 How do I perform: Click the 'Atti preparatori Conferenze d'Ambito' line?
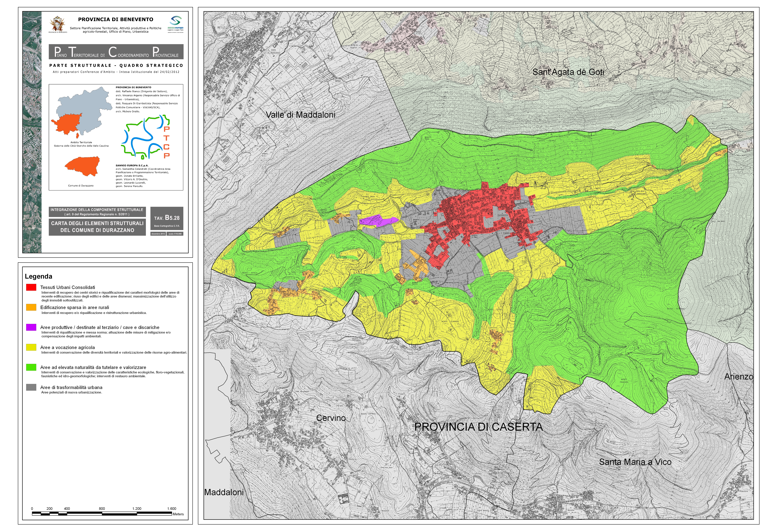tap(116, 72)
